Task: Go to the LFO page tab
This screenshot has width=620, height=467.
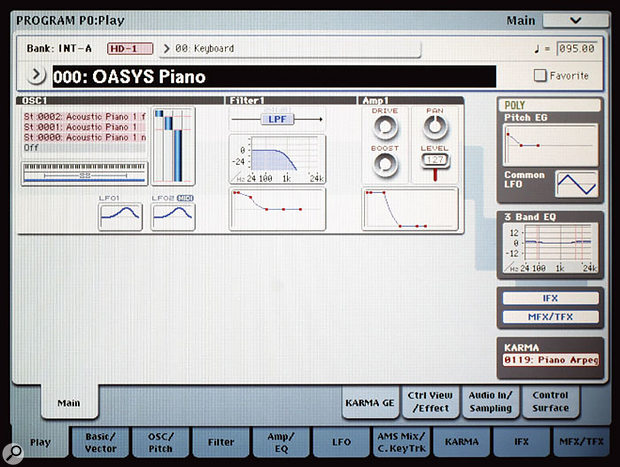Action: coord(341,442)
